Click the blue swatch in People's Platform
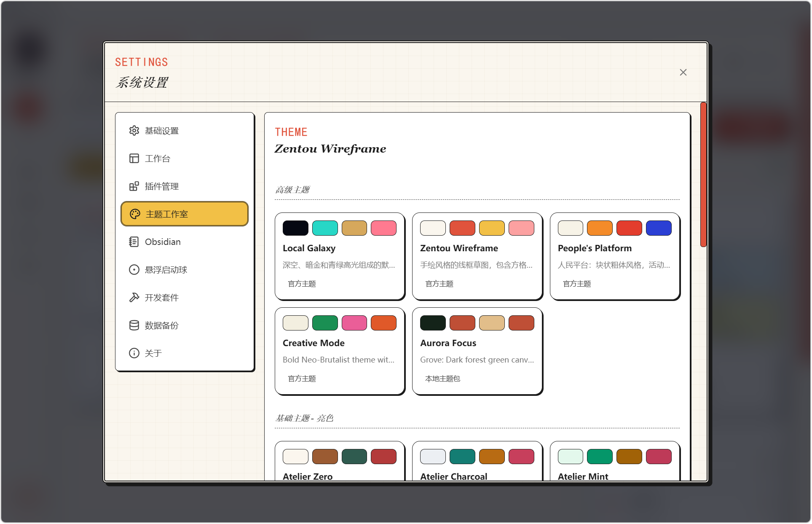 click(x=659, y=228)
